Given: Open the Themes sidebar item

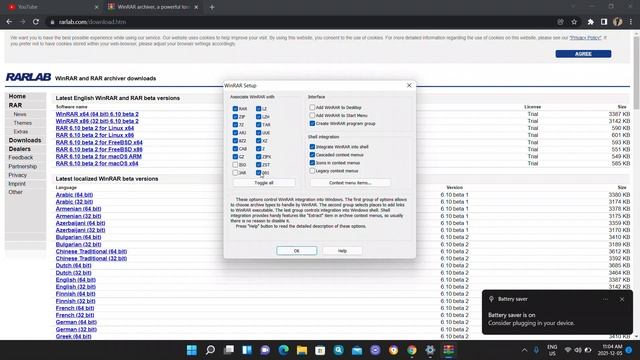Looking at the screenshot, I should tap(22, 123).
